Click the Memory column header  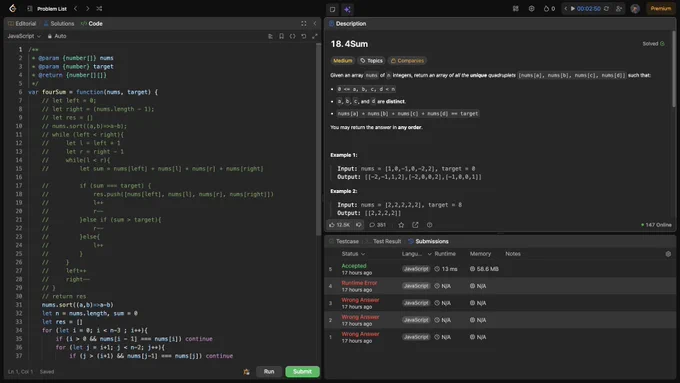click(x=480, y=254)
